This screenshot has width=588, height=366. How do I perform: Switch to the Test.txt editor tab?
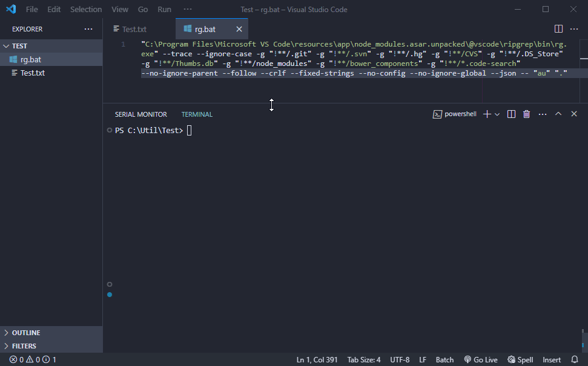134,28
